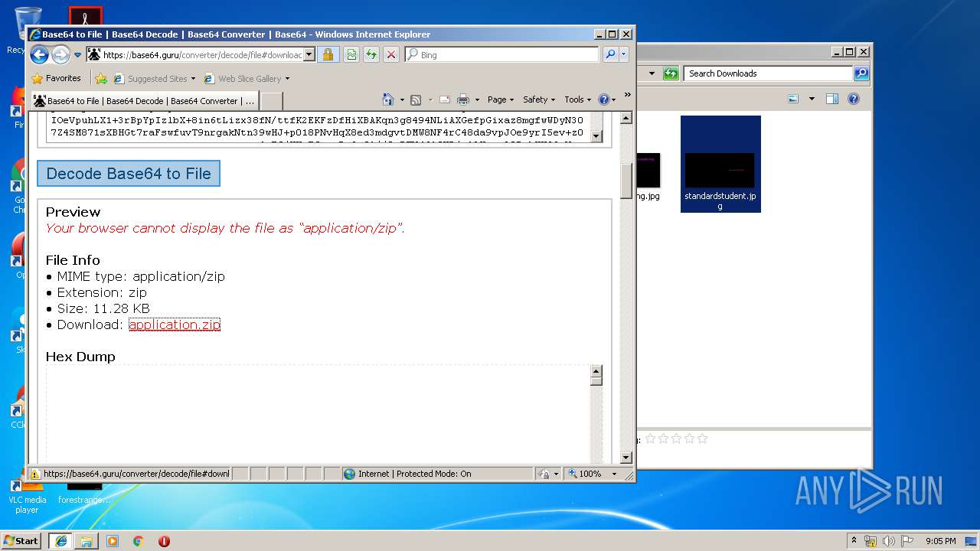Show hidden tray icons arrow
This screenshot has width=980, height=551.
854,541
